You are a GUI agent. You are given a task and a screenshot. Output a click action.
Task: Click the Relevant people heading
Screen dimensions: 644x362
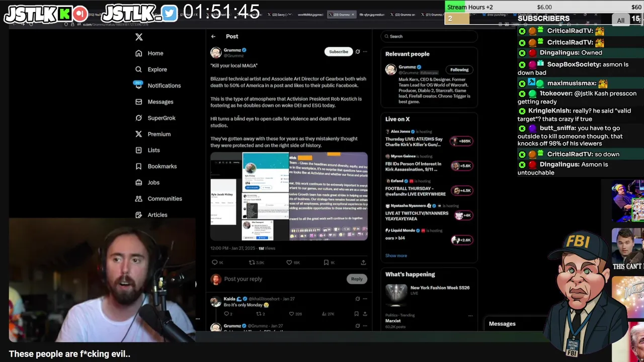pyautogui.click(x=408, y=54)
